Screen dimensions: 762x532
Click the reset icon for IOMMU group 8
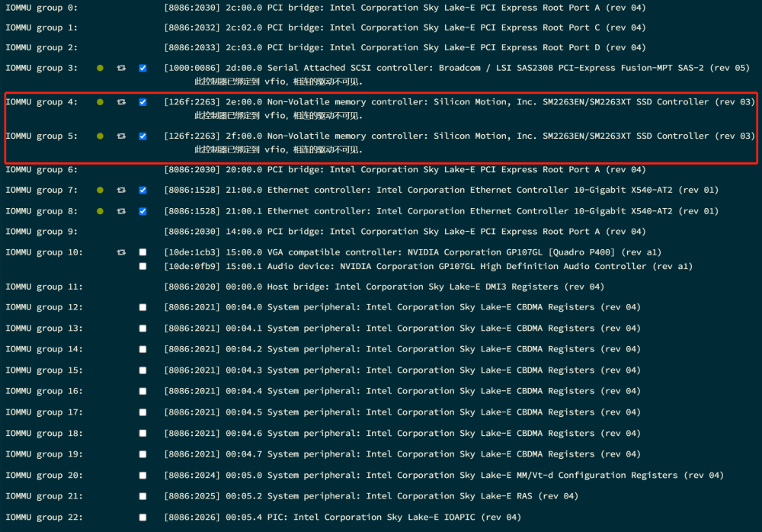[x=121, y=211]
